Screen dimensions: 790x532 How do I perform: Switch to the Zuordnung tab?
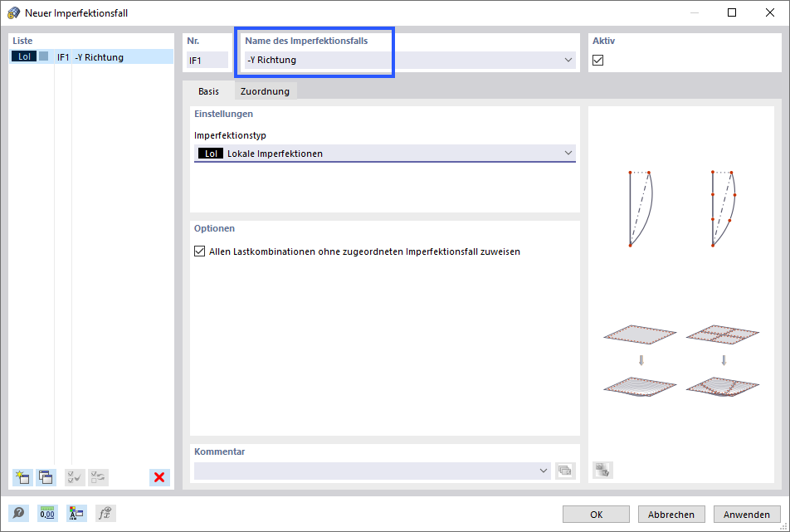pyautogui.click(x=265, y=90)
